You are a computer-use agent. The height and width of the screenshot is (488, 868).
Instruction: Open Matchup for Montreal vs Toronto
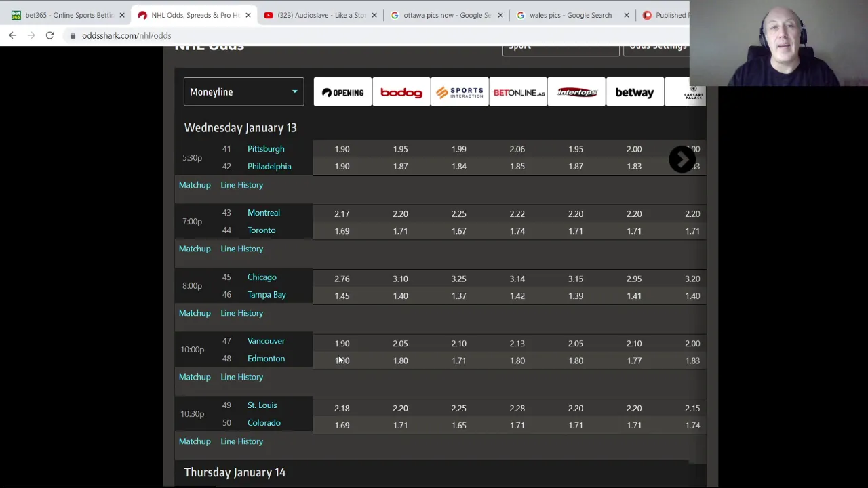[195, 249]
